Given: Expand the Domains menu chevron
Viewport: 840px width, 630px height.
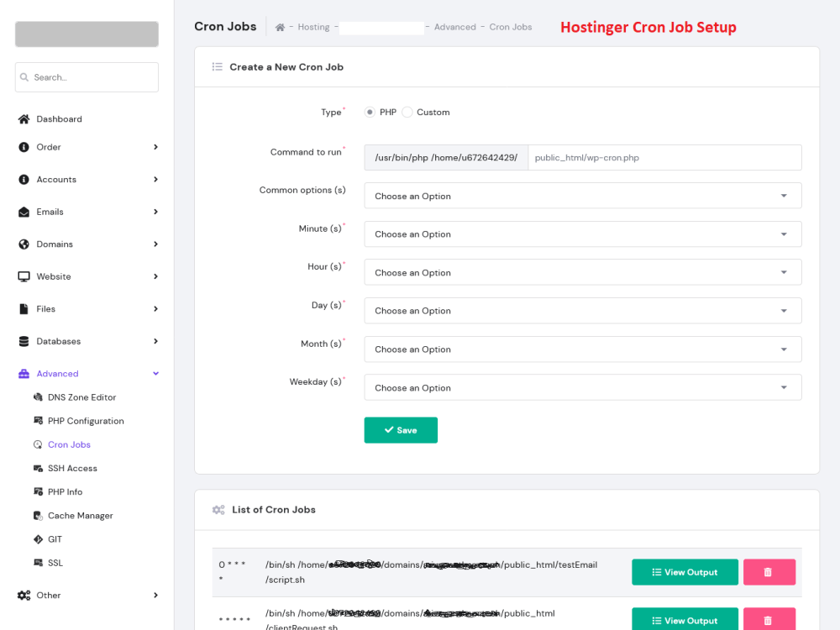Looking at the screenshot, I should point(156,244).
